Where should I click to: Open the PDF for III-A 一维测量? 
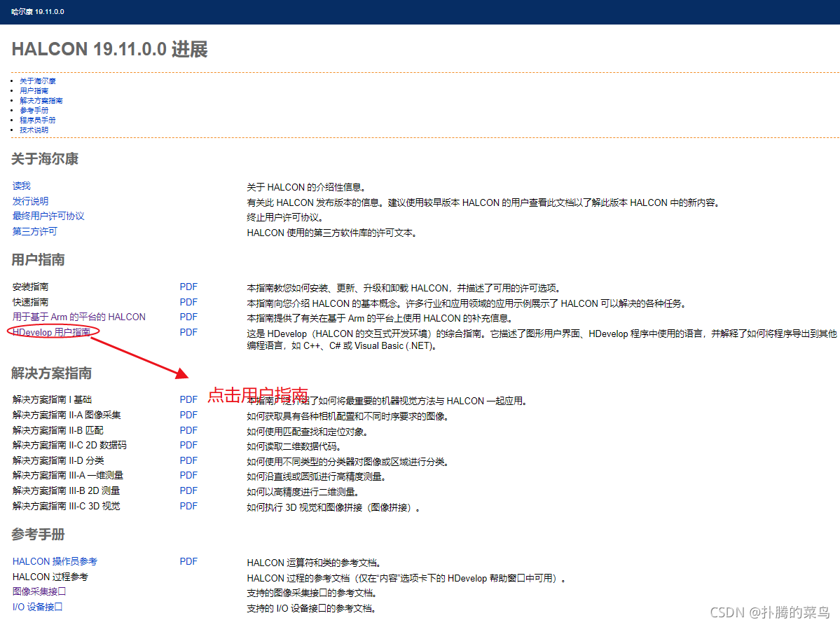click(x=188, y=475)
